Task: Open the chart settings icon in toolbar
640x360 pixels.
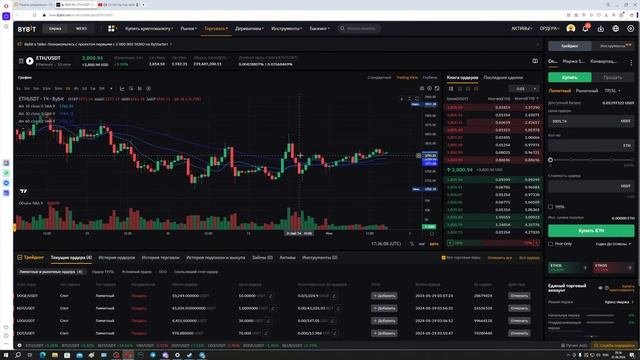Action: [429, 89]
